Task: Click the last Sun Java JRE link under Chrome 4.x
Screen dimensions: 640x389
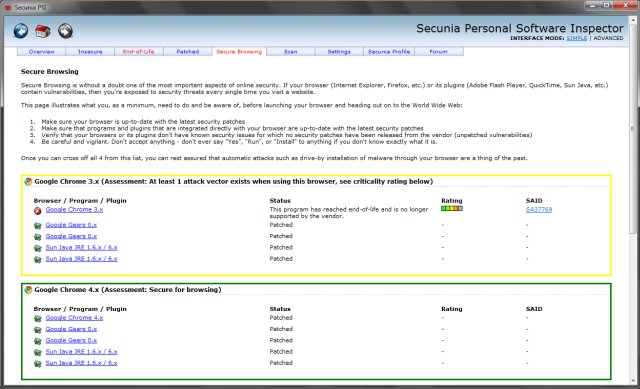Action: [x=82, y=363]
